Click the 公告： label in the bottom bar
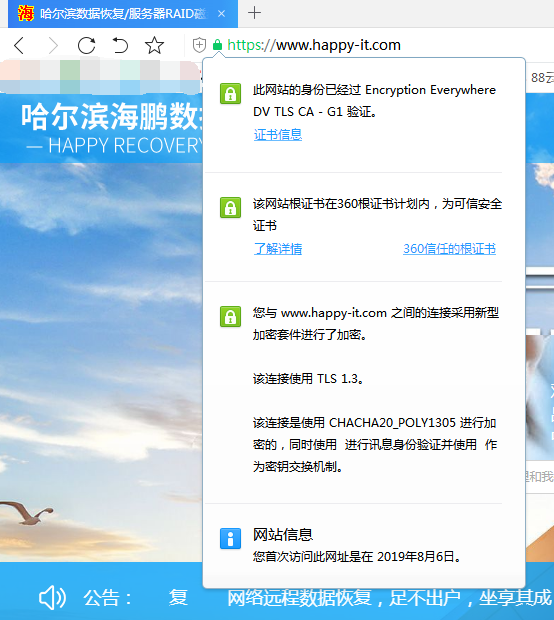Viewport: 554px width, 620px height. (107, 598)
